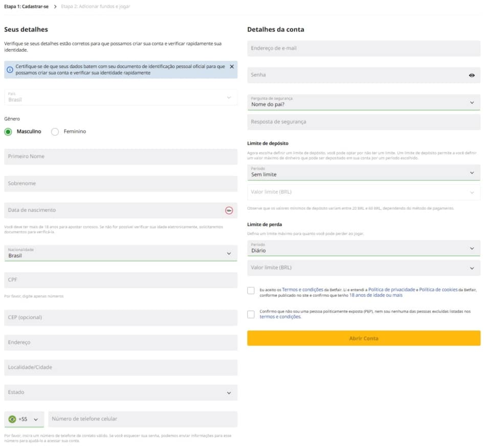
Task: Click the breadcrumb arrow after Etapa 1
Action: (55, 7)
